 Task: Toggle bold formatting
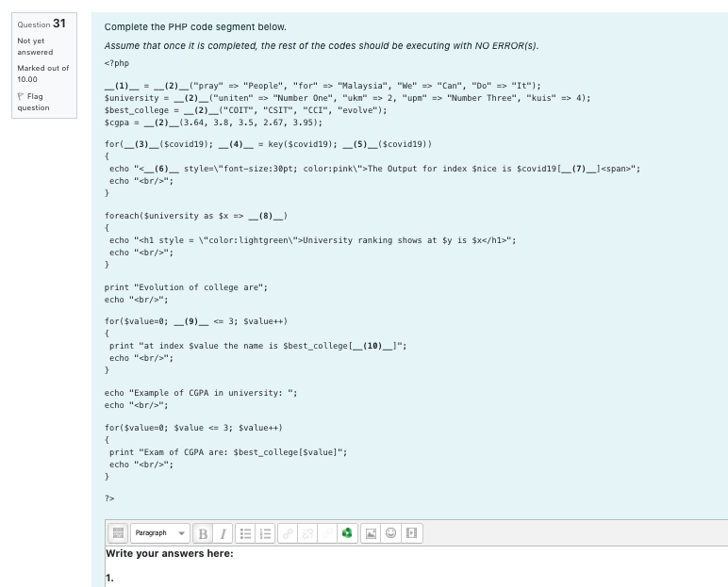click(203, 533)
